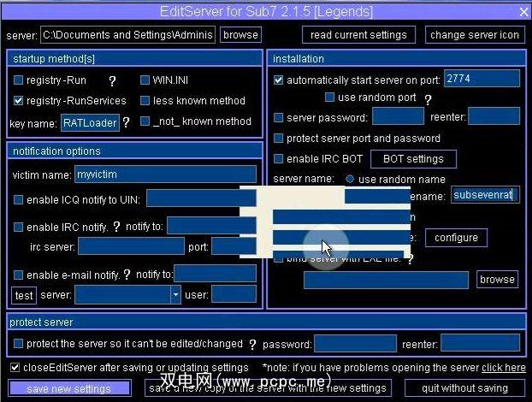Screen dimensions: 532x402
Task: Enable registry-Run startup checkbox
Action: pyautogui.click(x=18, y=80)
